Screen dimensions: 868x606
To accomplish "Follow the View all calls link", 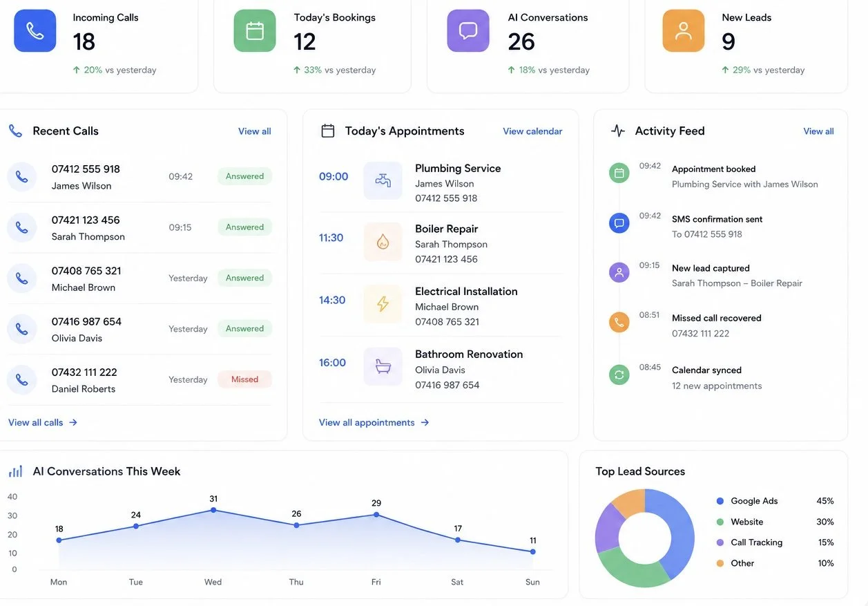I will tap(43, 422).
